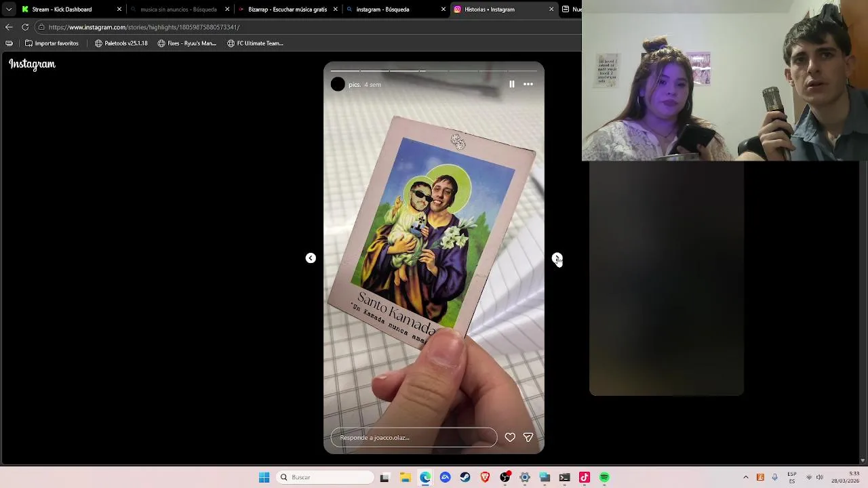Go to the next story with right arrow
This screenshot has width=868, height=488.
tap(557, 258)
